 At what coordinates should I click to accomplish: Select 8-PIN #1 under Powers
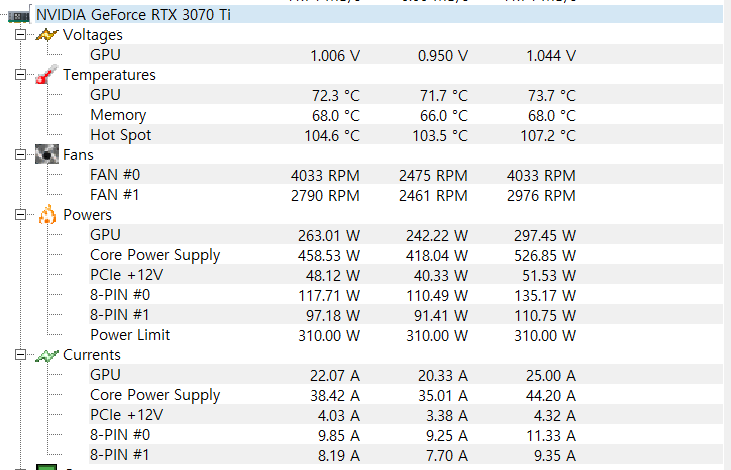click(406, 315)
